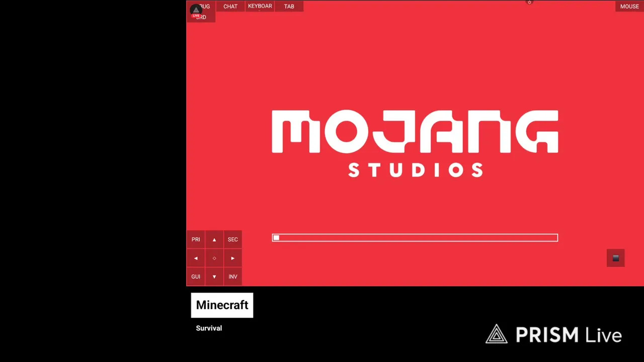Click the Mojang loading progress bar
The image size is (644, 362).
click(x=415, y=238)
